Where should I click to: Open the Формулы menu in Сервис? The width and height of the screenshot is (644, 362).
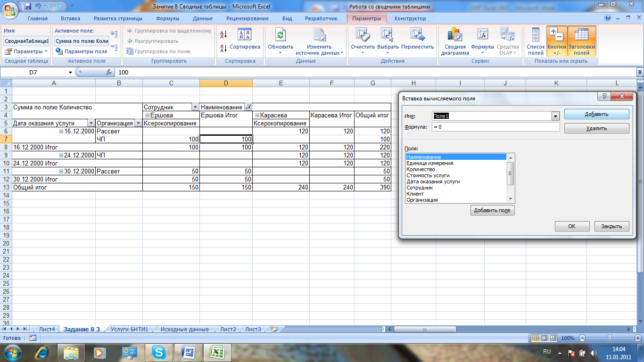point(482,41)
